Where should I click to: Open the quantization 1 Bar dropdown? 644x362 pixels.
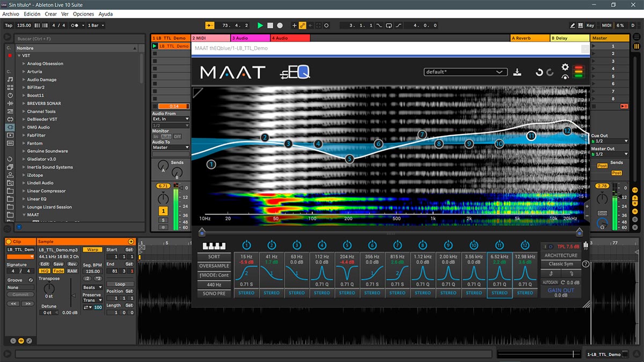click(96, 25)
